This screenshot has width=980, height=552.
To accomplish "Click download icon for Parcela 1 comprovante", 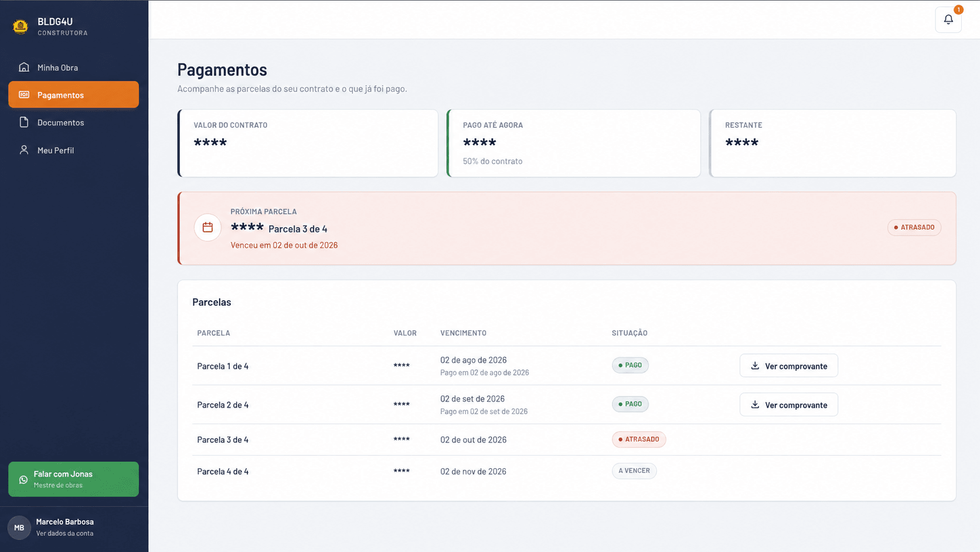I will [x=755, y=365].
